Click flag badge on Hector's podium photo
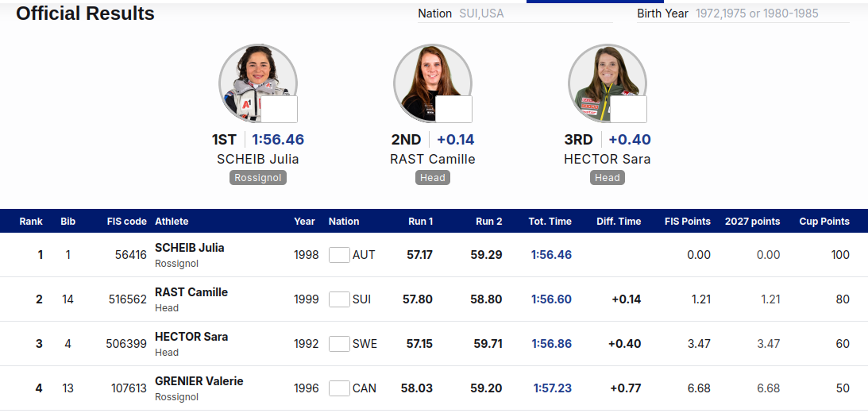 tap(628, 109)
